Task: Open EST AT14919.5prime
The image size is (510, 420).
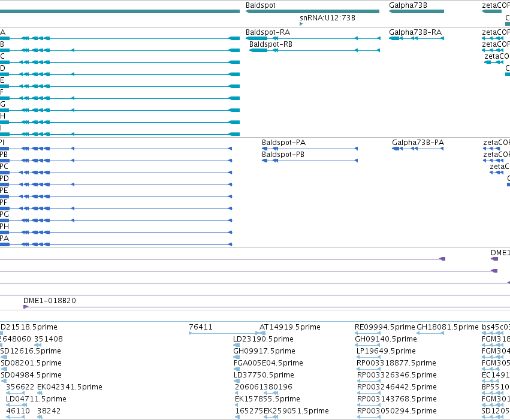Action: click(290, 327)
